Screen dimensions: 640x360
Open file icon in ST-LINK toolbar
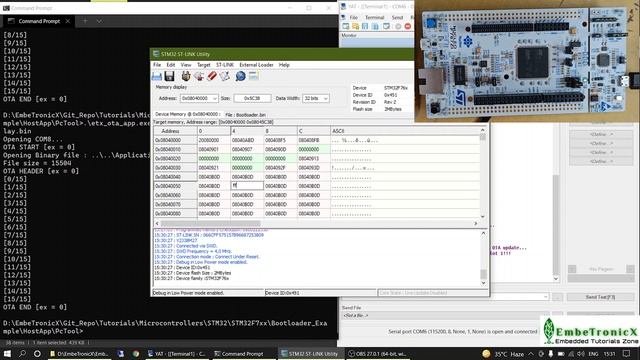pos(157,76)
